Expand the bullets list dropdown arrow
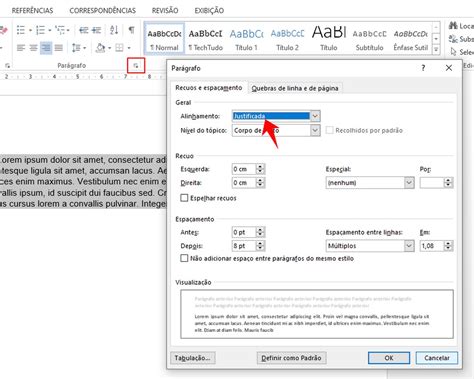 pos(30,30)
